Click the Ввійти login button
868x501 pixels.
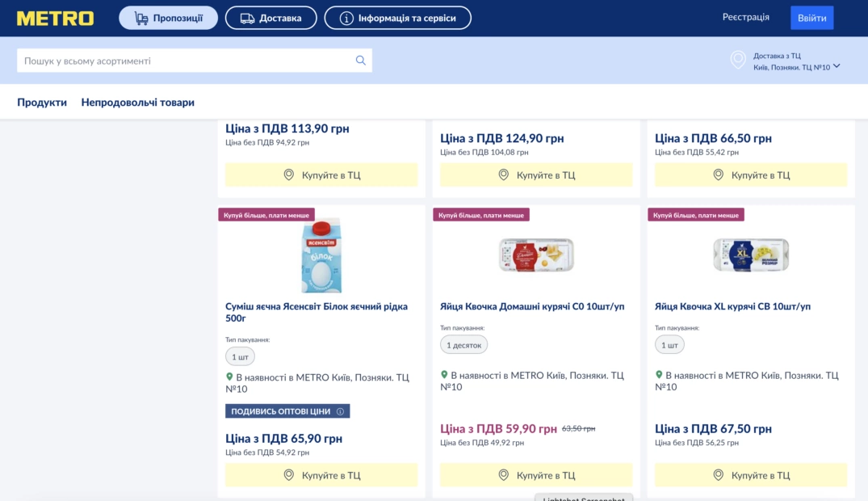coord(811,18)
